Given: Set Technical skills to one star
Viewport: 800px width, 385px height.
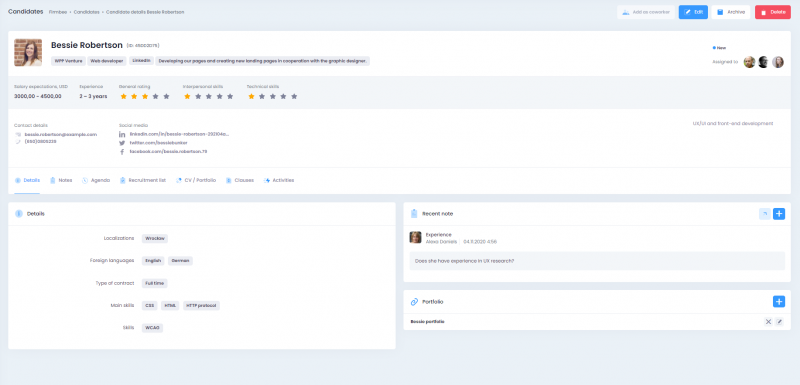Looking at the screenshot, I should 251,96.
